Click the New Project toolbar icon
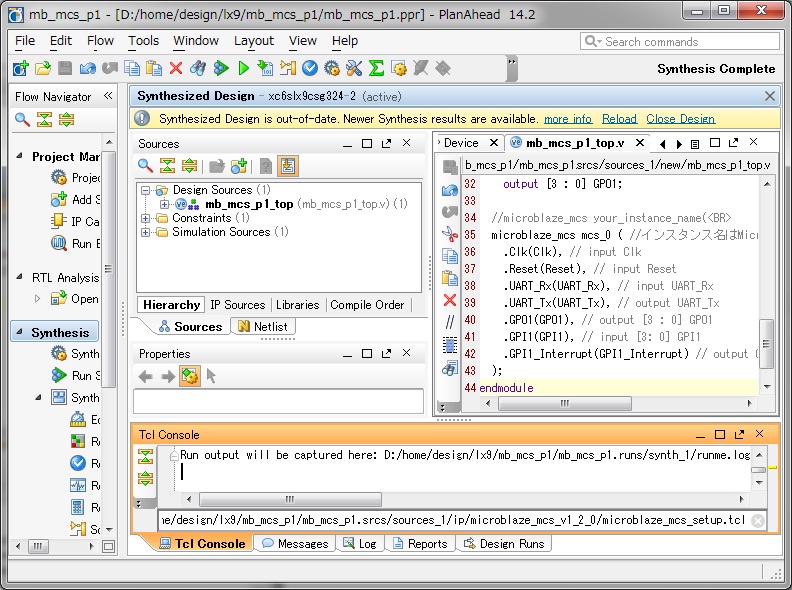The width and height of the screenshot is (792, 590). 20,68
